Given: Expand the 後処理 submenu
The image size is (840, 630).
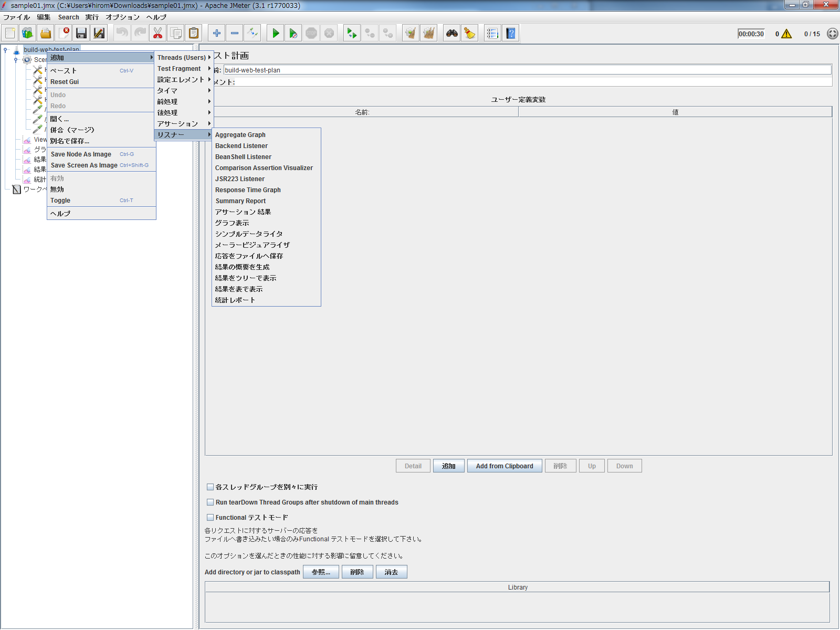Looking at the screenshot, I should tap(184, 113).
